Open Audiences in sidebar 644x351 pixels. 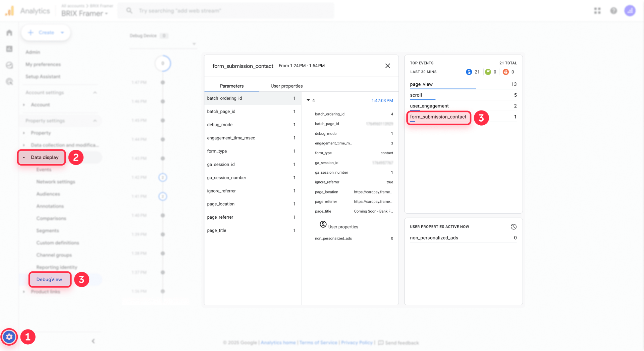pos(48,194)
